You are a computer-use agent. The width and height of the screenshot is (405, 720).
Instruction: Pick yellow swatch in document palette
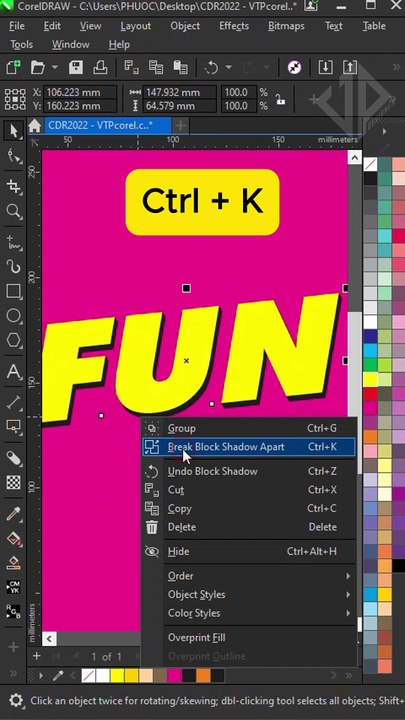click(x=117, y=675)
